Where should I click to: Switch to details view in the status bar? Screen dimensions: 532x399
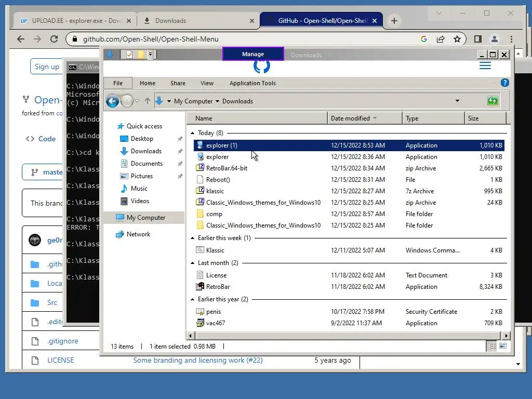pos(491,346)
